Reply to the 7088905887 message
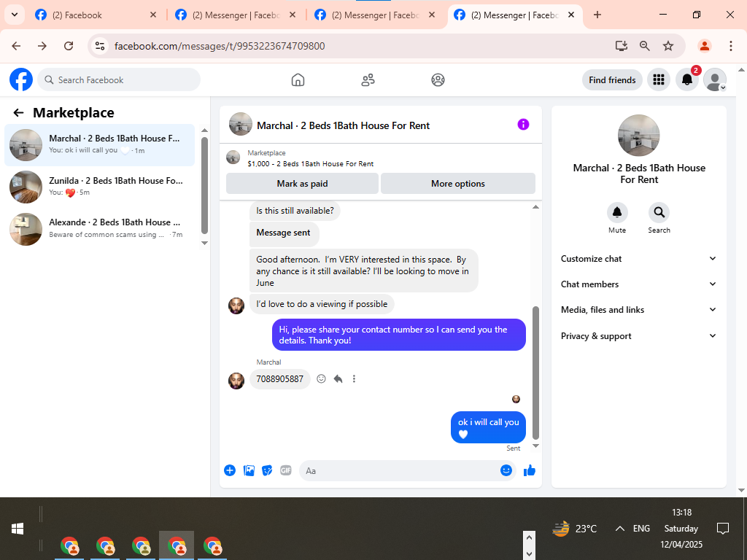This screenshot has width=747, height=560. tap(338, 378)
